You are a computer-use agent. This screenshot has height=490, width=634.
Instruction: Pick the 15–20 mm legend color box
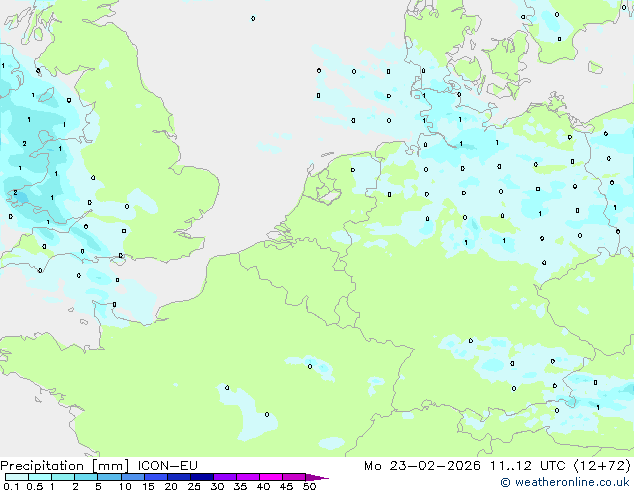(155, 477)
